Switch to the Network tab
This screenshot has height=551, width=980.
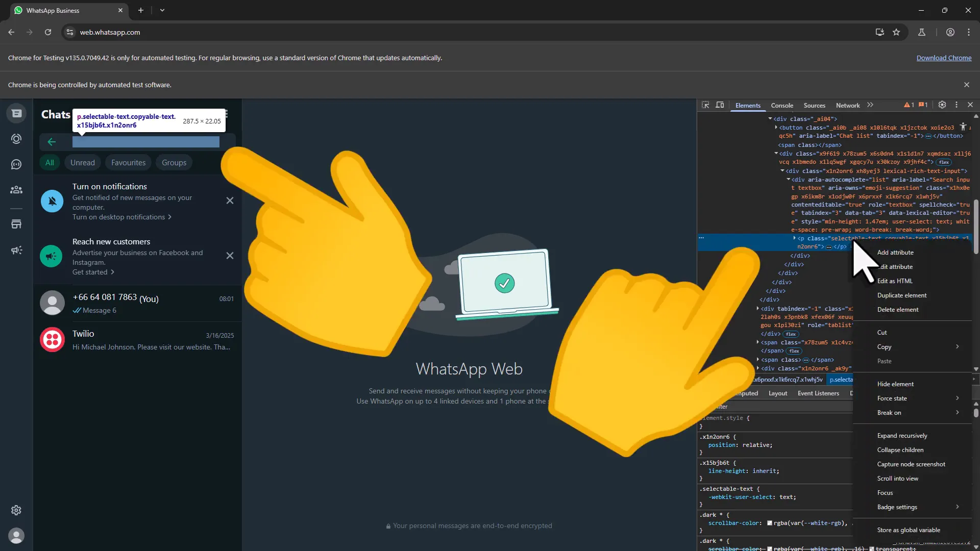point(848,106)
